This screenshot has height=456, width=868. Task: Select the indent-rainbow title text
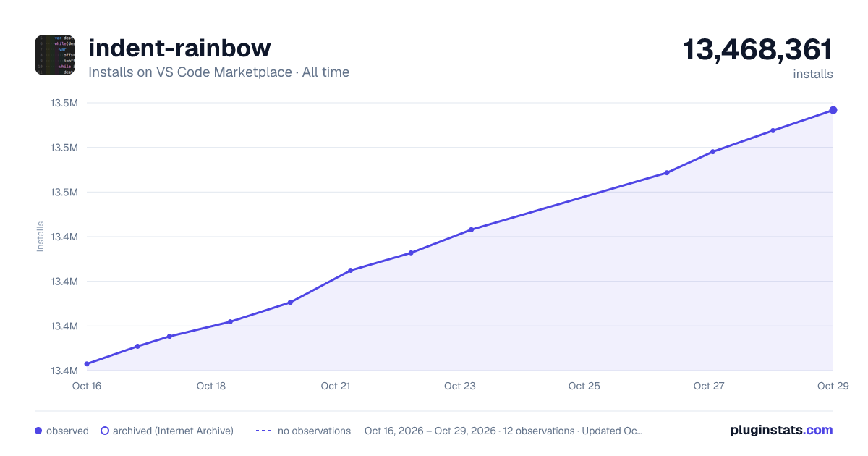[x=179, y=48]
